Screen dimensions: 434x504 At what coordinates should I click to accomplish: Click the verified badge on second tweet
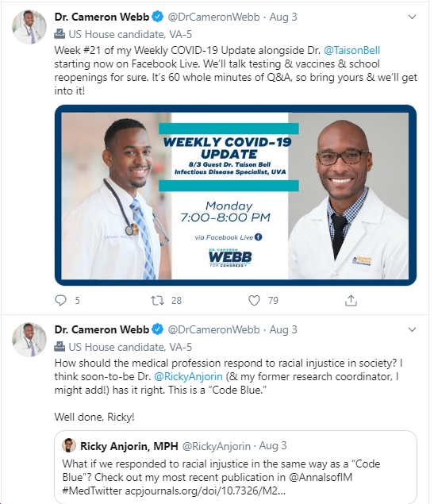click(157, 329)
